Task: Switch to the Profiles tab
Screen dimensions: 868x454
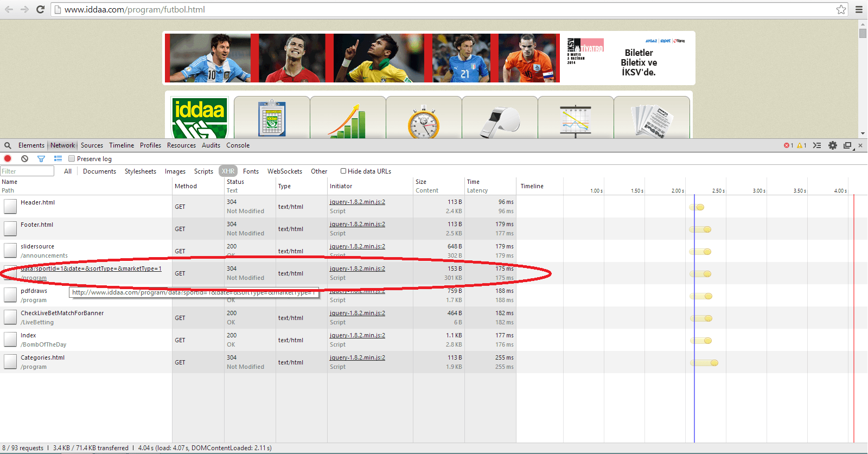Action: click(x=150, y=145)
